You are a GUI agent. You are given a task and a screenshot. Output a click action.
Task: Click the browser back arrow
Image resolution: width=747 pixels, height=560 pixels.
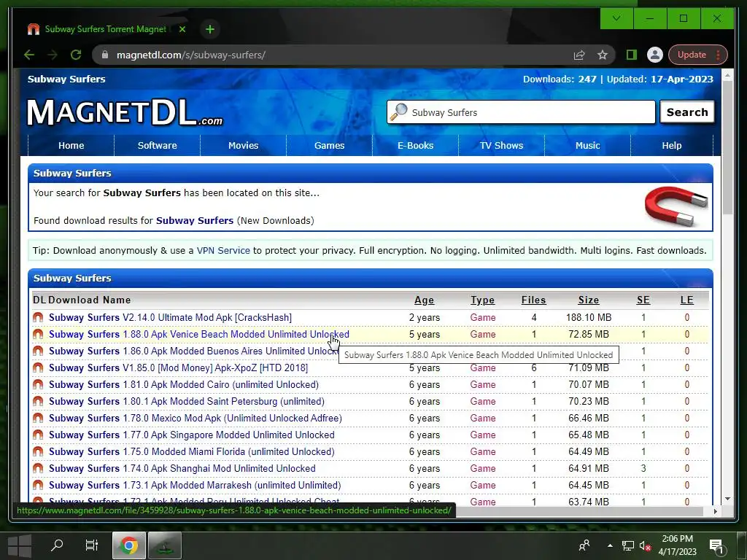coord(29,55)
